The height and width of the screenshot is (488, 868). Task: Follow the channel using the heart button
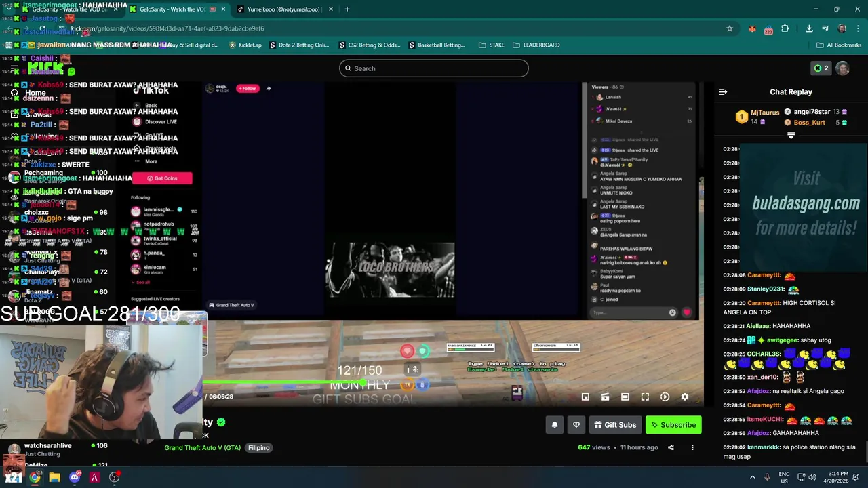click(576, 425)
